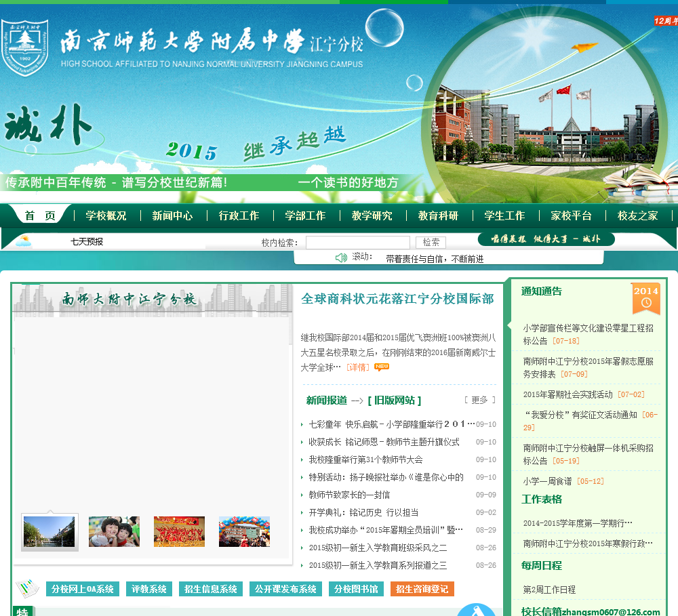Click the speaker icon beside 滚动
Viewport: 678px width, 616px height.
341,258
